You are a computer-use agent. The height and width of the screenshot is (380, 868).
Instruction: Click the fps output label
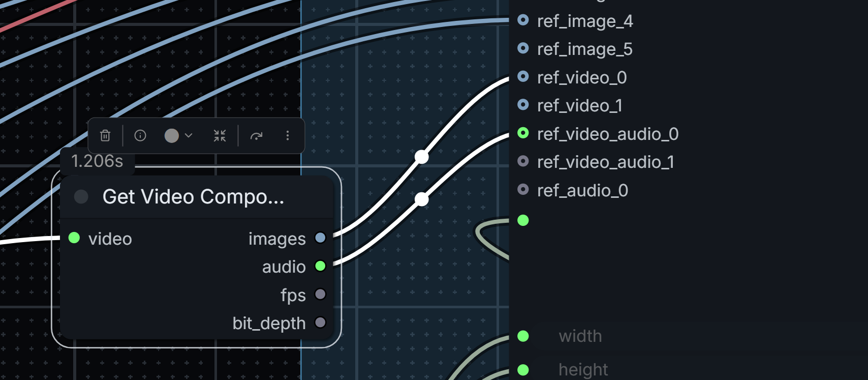point(293,296)
